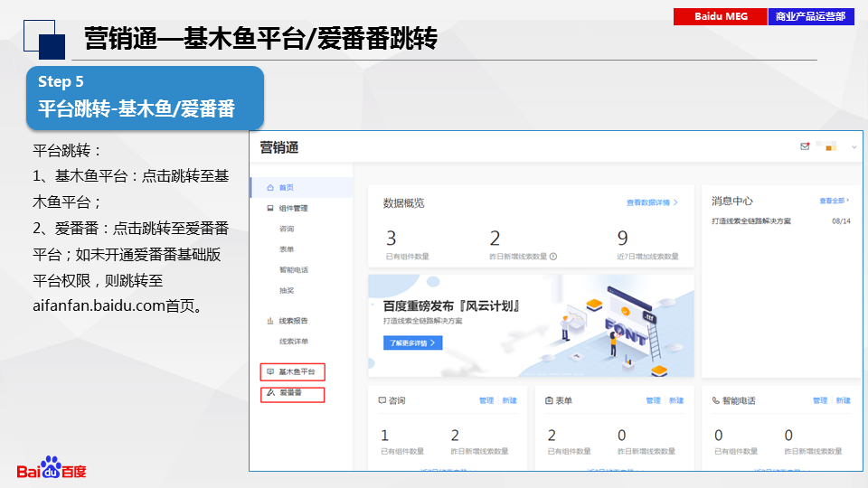Click 管理 in the 智能电话 card
Screen dimensions: 868x488
pos(820,400)
